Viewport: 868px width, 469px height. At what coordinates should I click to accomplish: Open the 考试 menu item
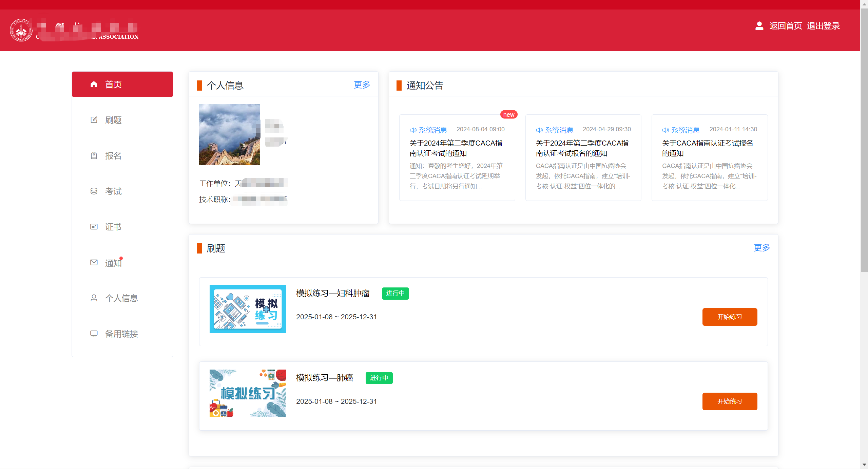(113, 191)
